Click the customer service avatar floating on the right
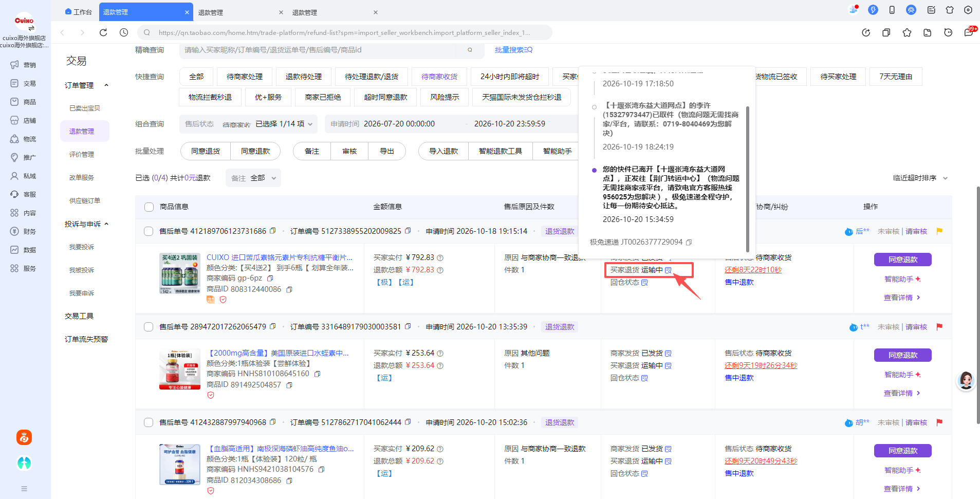 966,381
